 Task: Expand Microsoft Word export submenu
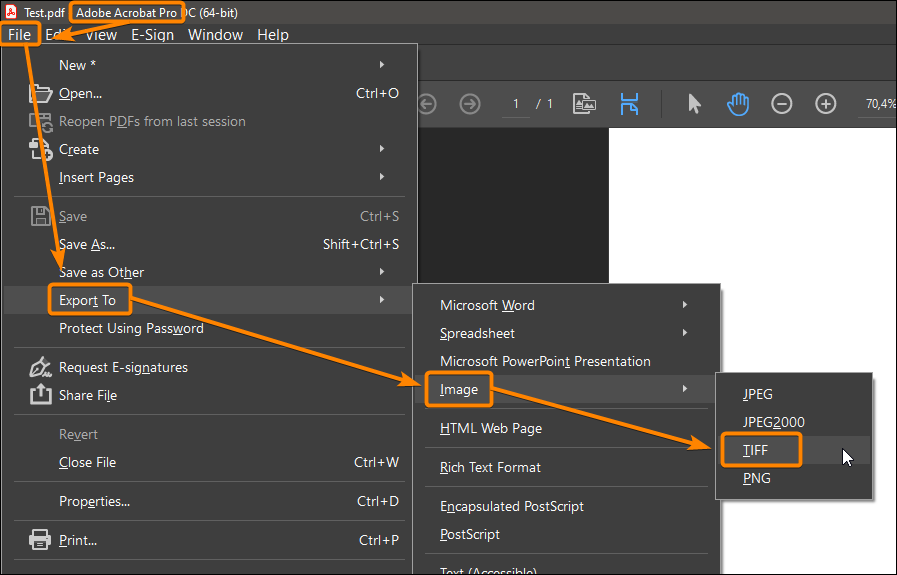(x=566, y=305)
